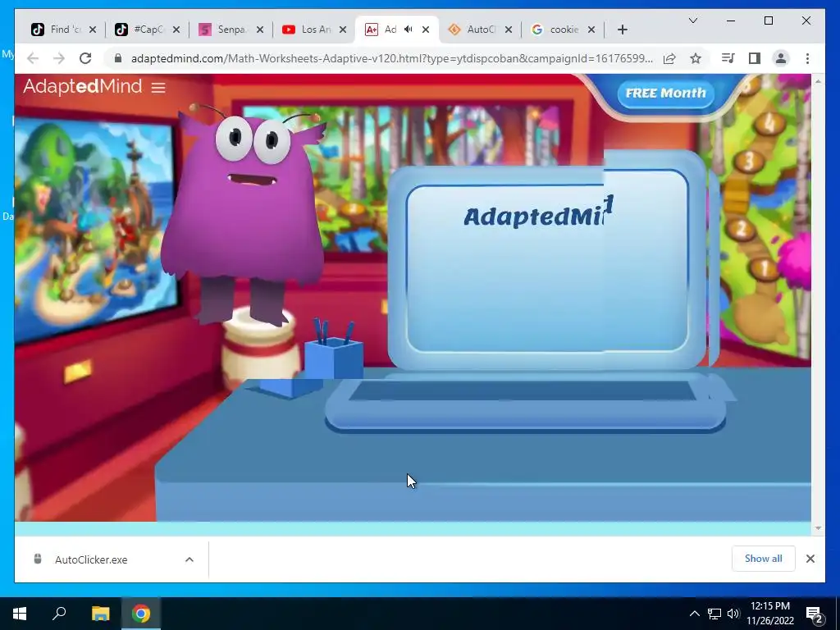Expand AutoClicker.exe download options chevron
Screen dimensions: 840x630
189,559
